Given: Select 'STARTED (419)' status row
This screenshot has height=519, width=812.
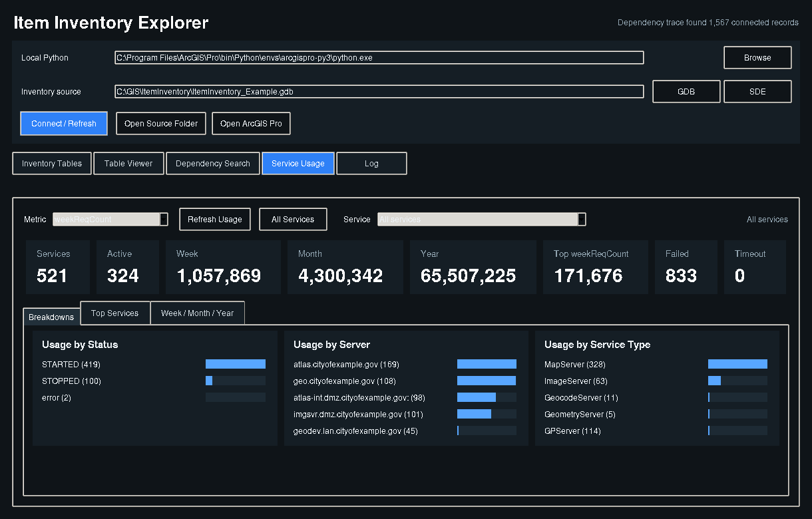Looking at the screenshot, I should [x=154, y=365].
